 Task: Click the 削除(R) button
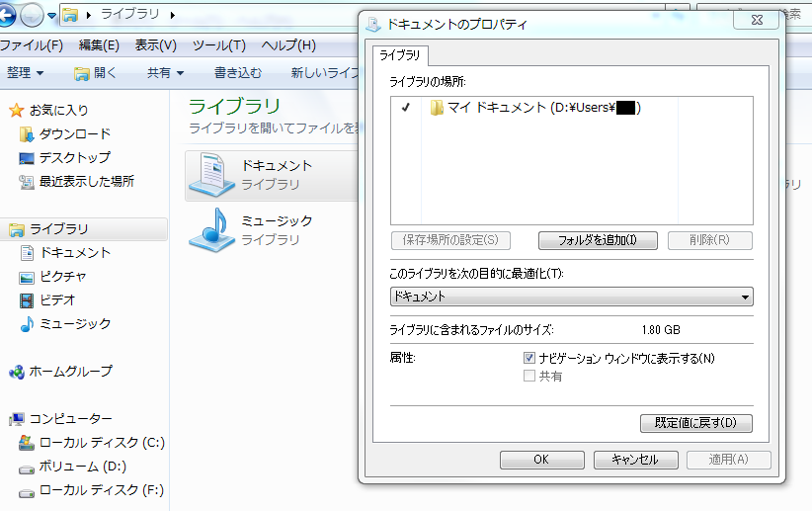[709, 240]
